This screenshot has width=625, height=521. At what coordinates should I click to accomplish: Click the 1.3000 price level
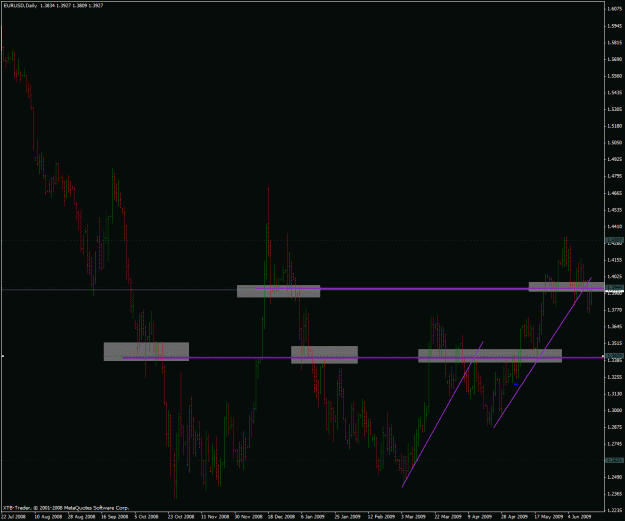point(614,410)
